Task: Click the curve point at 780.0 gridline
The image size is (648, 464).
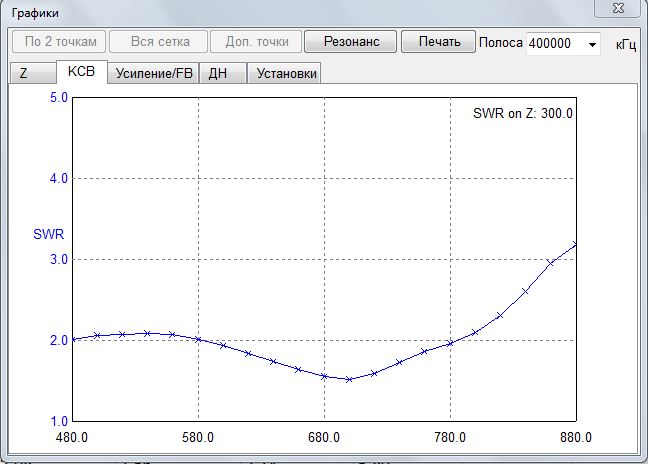Action: click(450, 343)
